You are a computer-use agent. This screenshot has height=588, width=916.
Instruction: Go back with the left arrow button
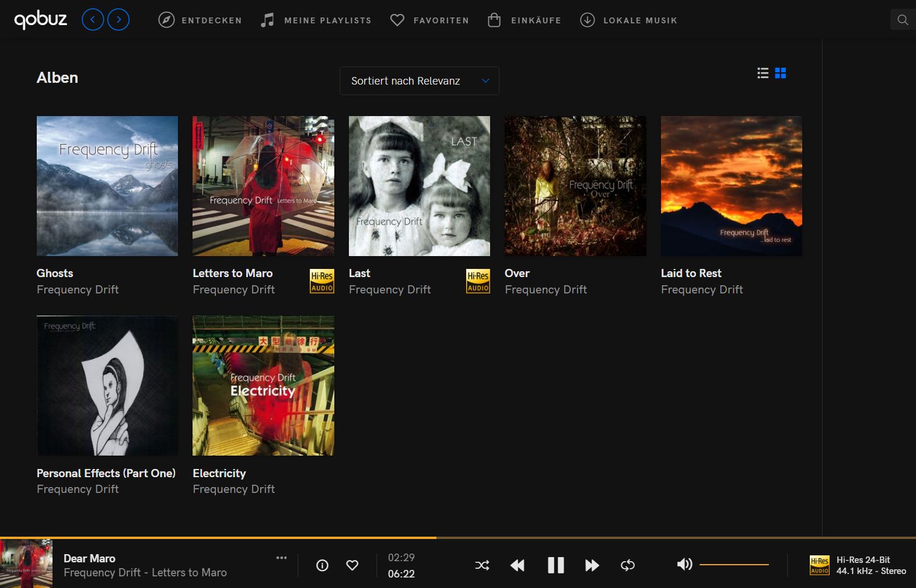[x=93, y=20]
